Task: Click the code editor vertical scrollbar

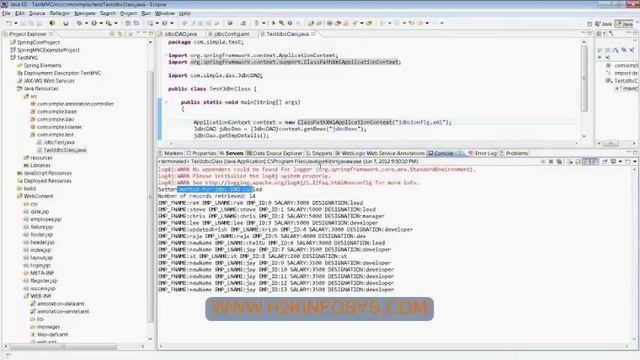Action: [x=584, y=78]
